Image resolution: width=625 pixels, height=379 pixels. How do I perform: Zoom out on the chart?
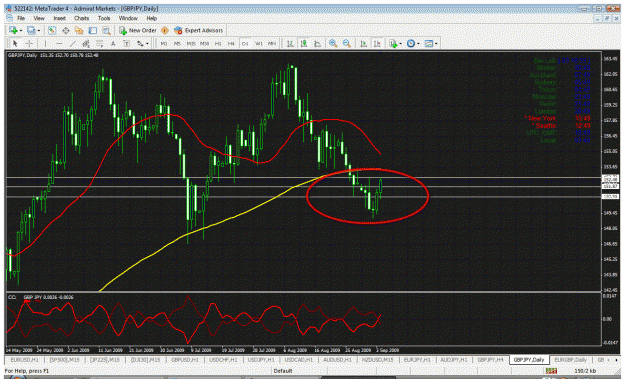[347, 43]
